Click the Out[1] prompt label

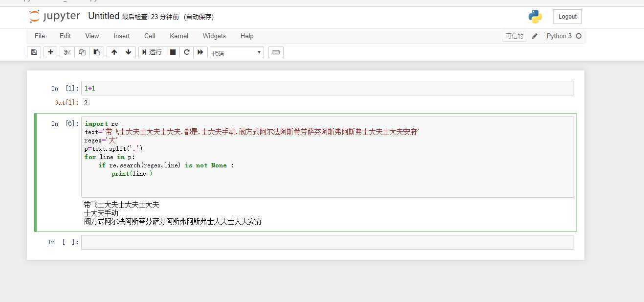pyautogui.click(x=67, y=103)
